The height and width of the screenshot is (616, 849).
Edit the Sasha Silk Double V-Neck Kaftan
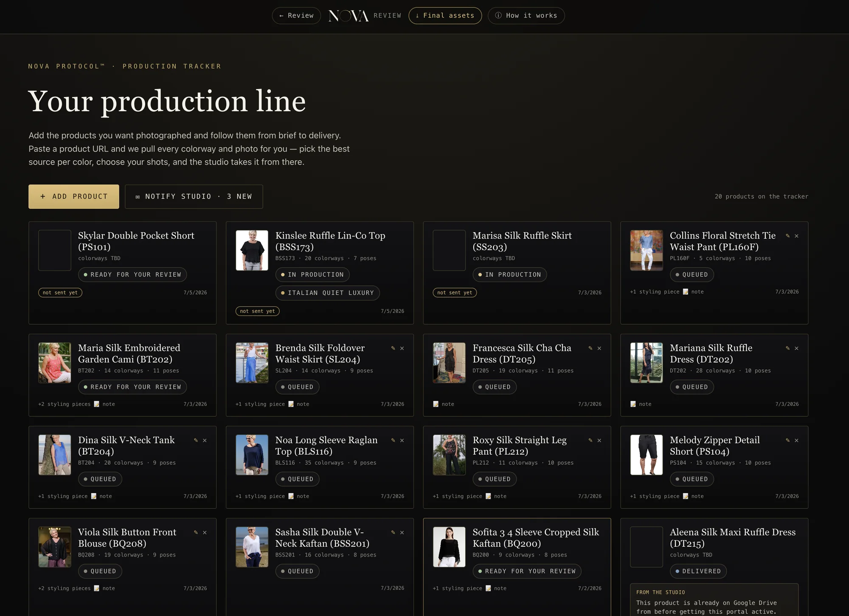tap(393, 532)
